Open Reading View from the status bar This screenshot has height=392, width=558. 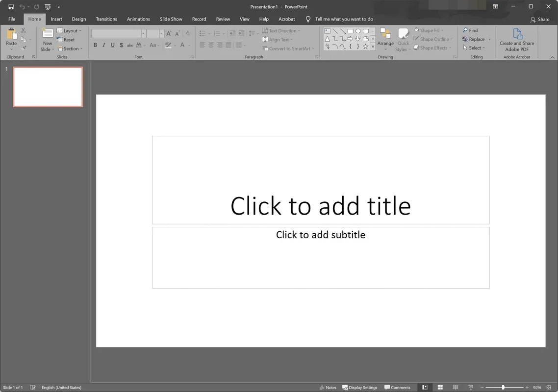[x=455, y=387]
